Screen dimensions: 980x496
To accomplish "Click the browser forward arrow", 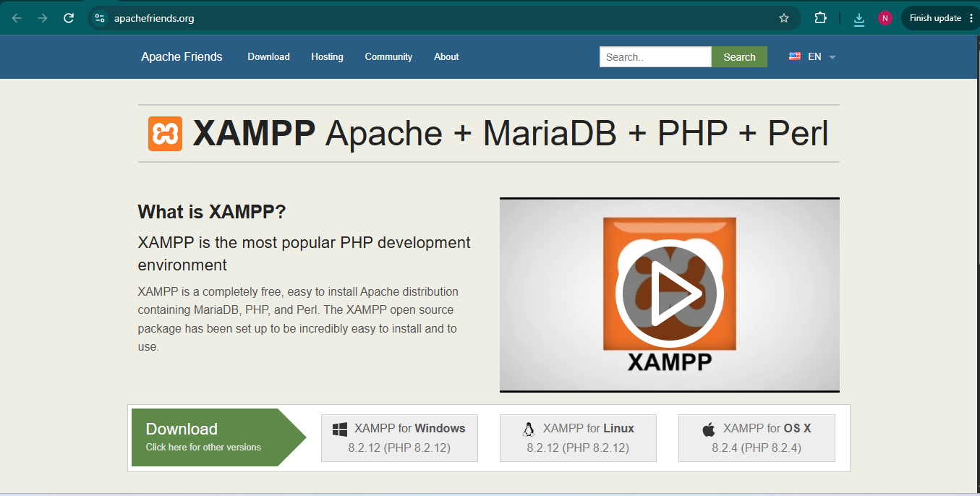I will 43,18.
